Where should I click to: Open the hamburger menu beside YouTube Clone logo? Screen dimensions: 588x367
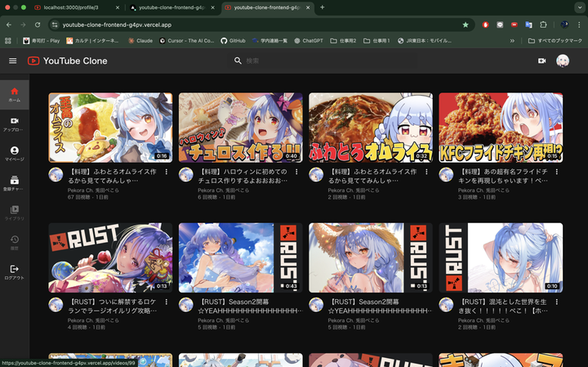[12, 60]
